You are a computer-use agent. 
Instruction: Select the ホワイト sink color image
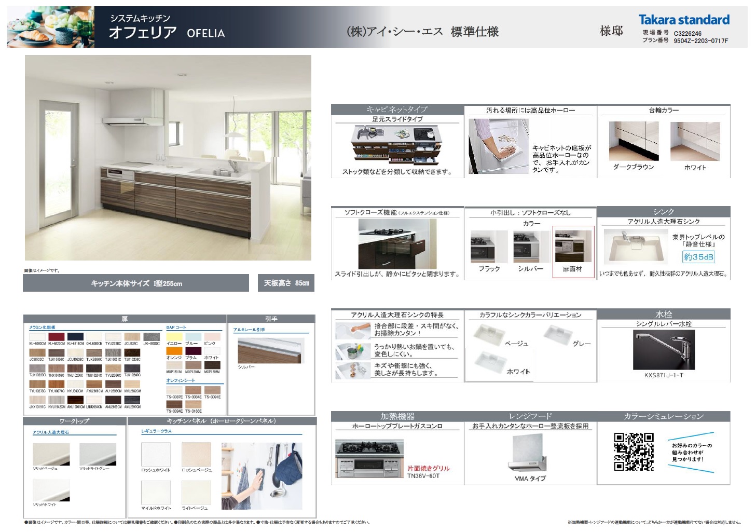coord(490,362)
